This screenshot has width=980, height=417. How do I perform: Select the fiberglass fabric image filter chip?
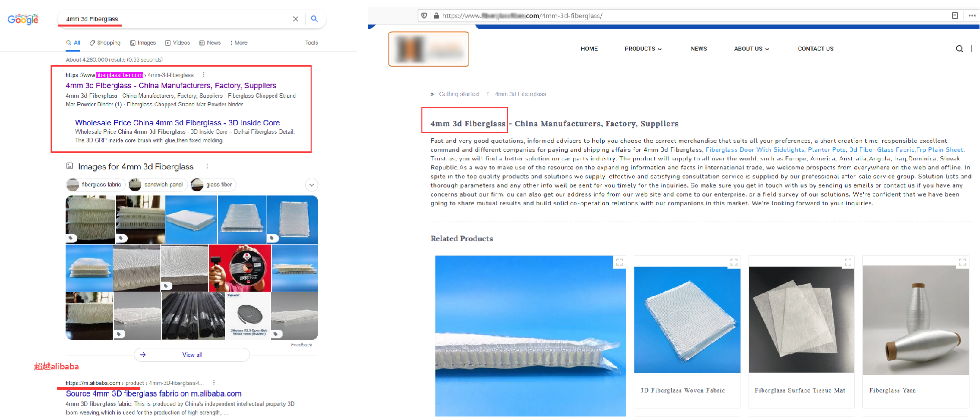96,185
